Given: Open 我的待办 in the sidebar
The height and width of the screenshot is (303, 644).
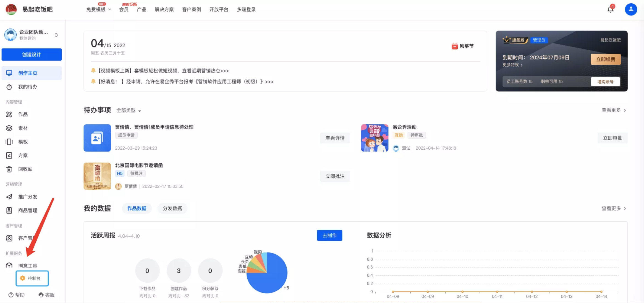Looking at the screenshot, I should coord(32,87).
